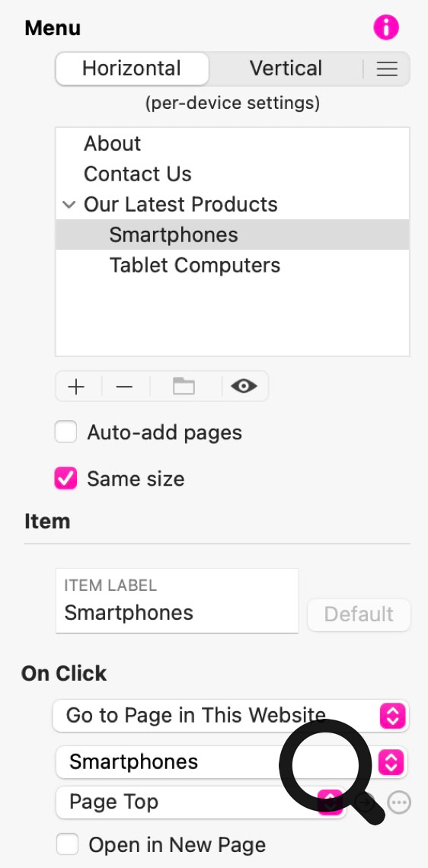Viewport: 428px width, 868px height.
Task: Click the folder icon below menu list
Action: [x=184, y=386]
